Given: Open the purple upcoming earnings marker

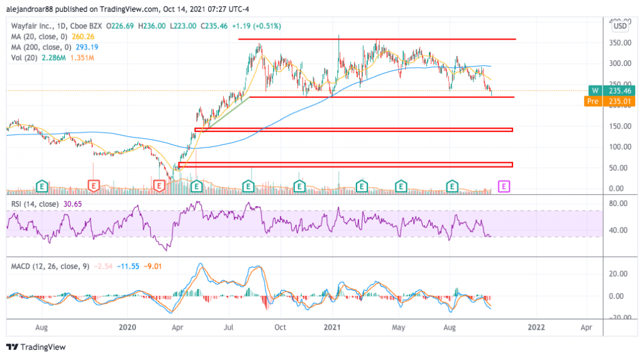Looking at the screenshot, I should click(x=504, y=187).
